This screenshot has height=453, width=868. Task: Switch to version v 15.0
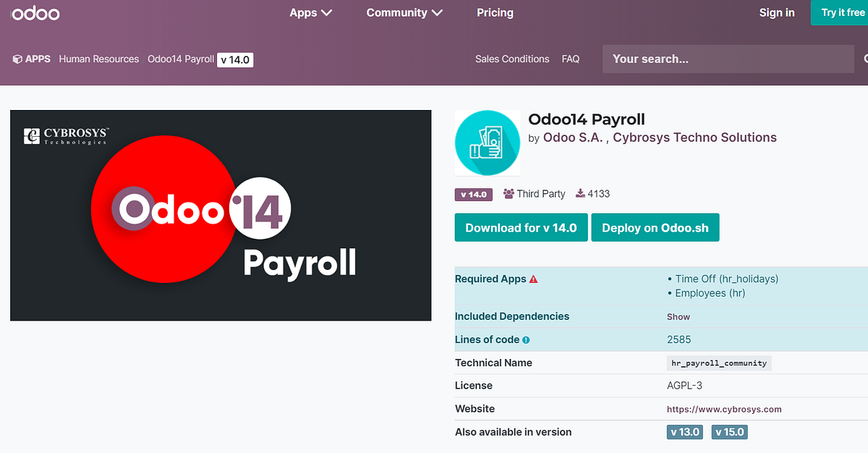[x=729, y=431]
